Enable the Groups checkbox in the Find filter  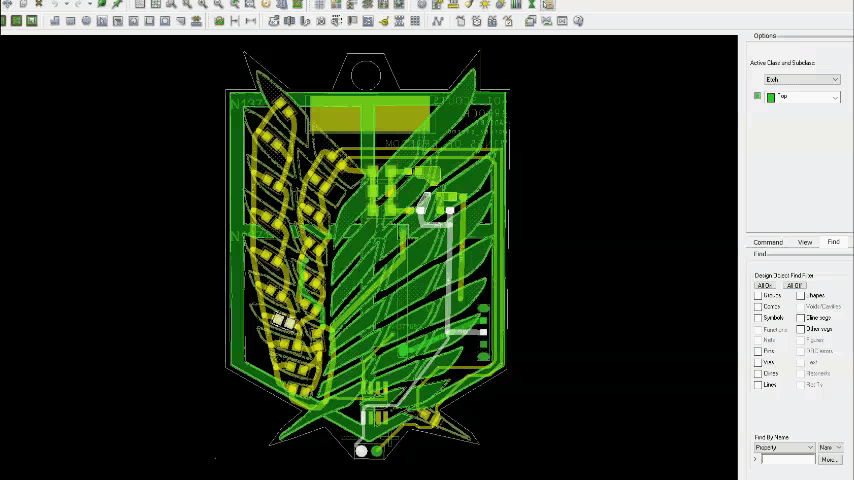pyautogui.click(x=758, y=295)
